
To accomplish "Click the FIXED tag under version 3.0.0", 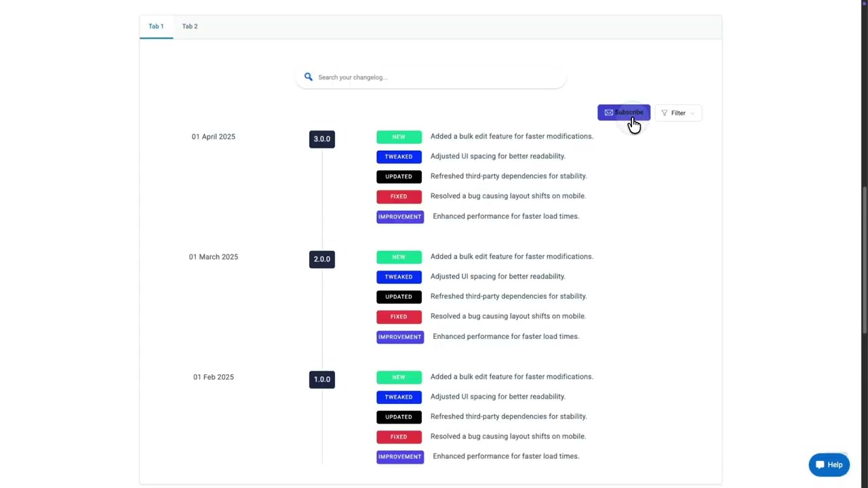I will 399,197.
